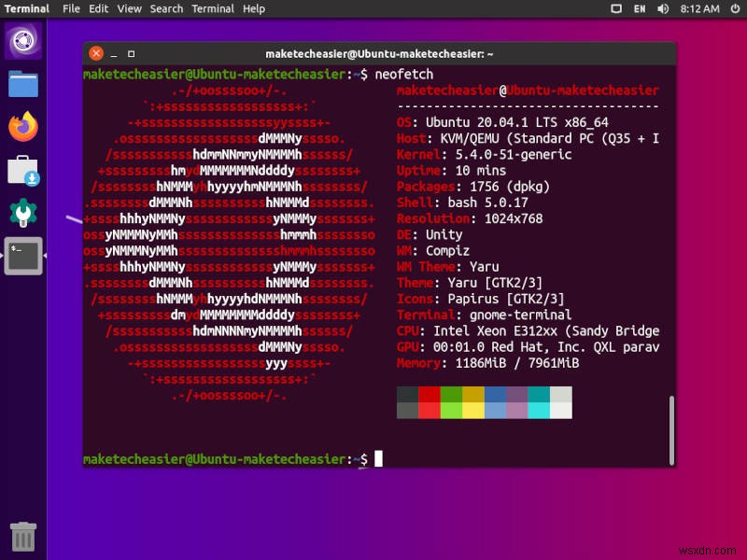Select the Terminal icon in the dock
Screen dimensions: 747x560
click(23, 254)
